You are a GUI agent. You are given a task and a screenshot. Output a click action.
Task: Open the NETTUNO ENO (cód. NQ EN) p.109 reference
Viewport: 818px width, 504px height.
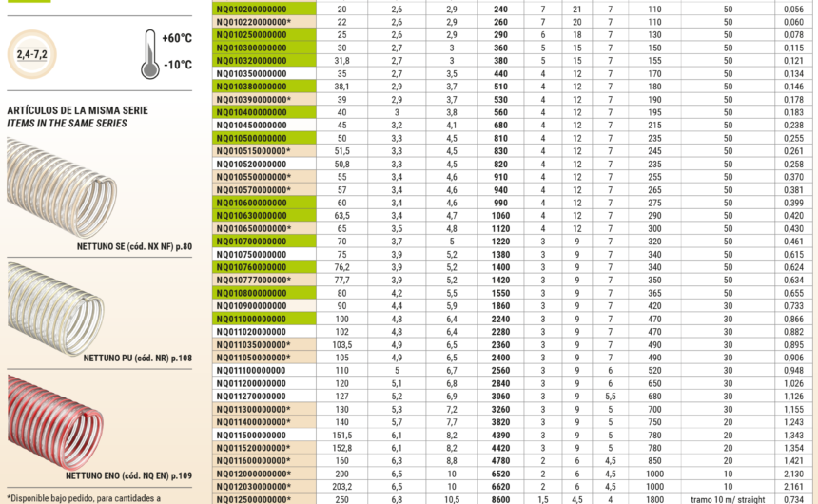128,475
